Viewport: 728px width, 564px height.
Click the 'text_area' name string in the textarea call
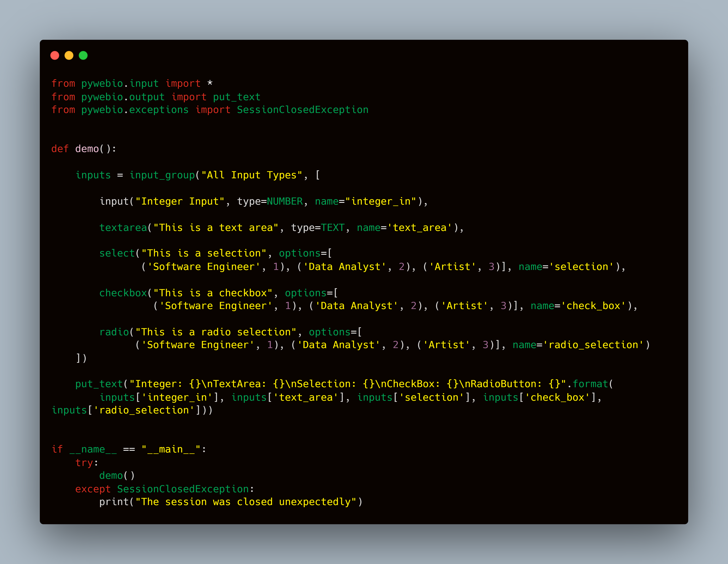click(x=420, y=227)
